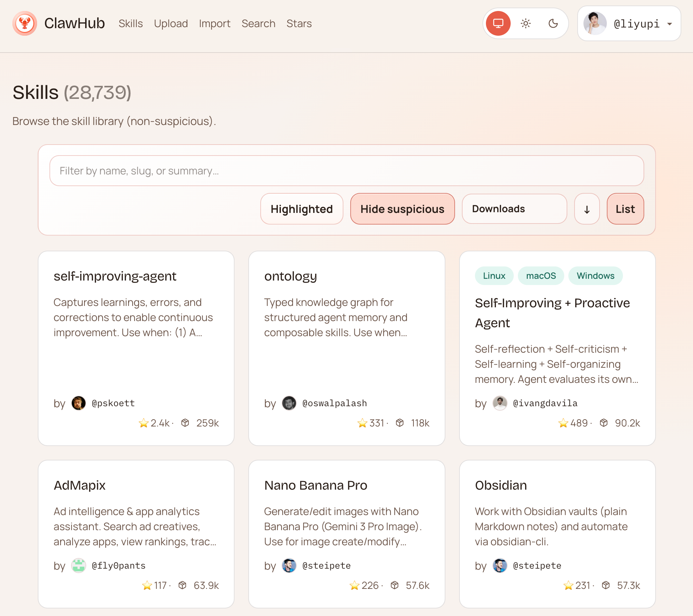Click @pskoett author avatar
693x616 pixels.
pos(78,403)
